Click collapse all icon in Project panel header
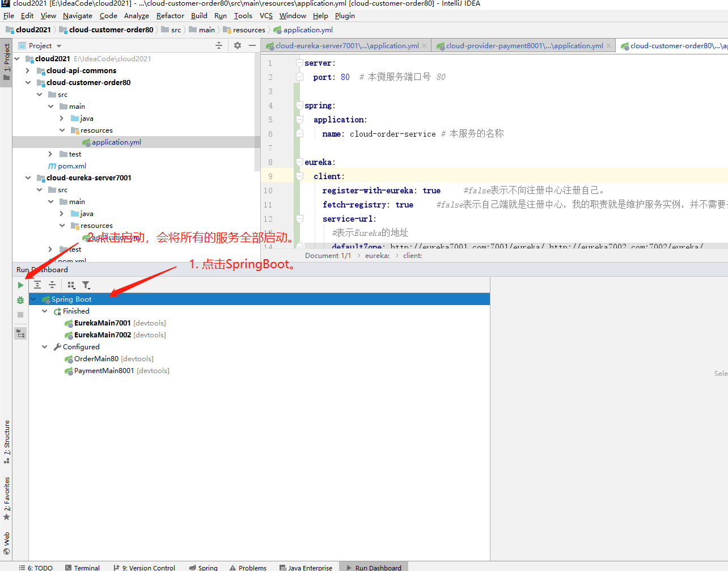Screen dimensions: 728x571 click(219, 45)
